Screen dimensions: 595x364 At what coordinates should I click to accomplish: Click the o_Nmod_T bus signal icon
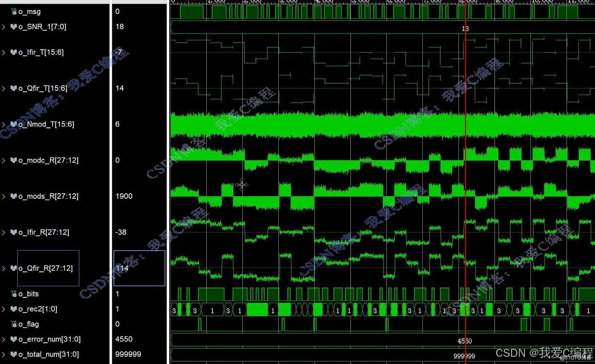coord(14,124)
